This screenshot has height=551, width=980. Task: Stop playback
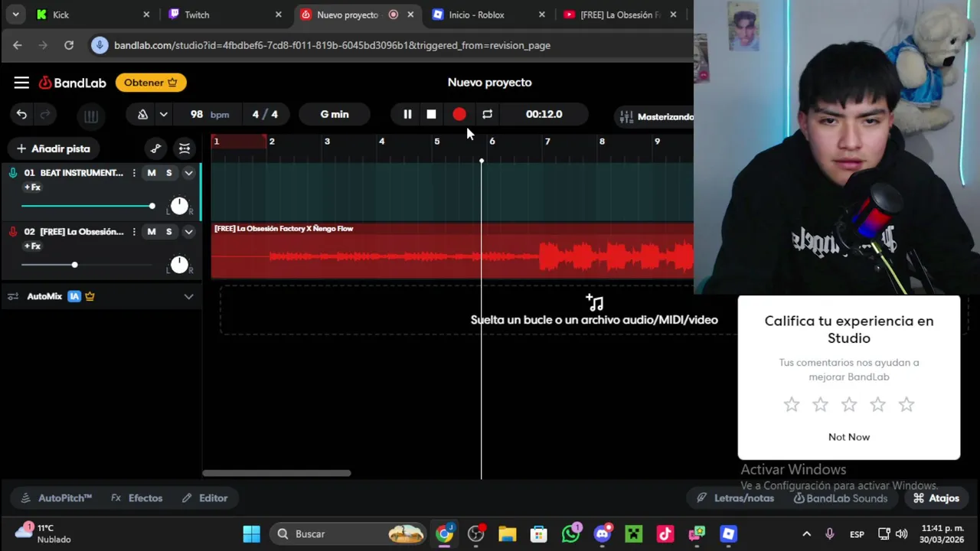[x=431, y=114]
